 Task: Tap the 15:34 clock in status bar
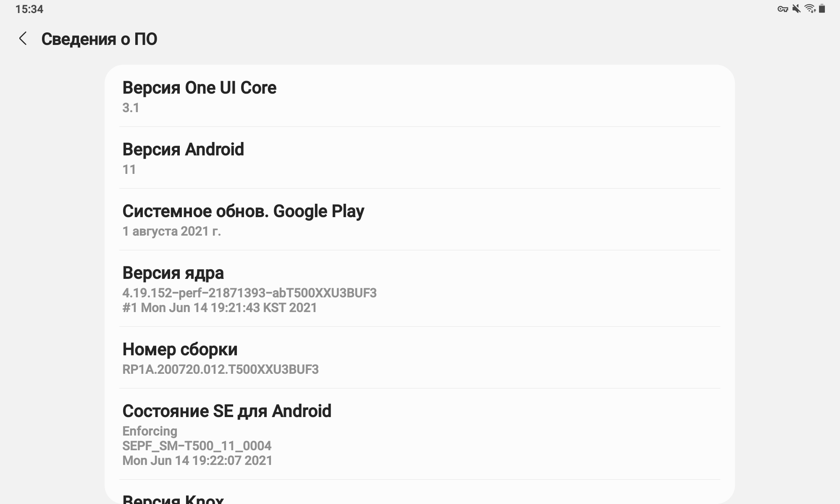click(x=29, y=9)
